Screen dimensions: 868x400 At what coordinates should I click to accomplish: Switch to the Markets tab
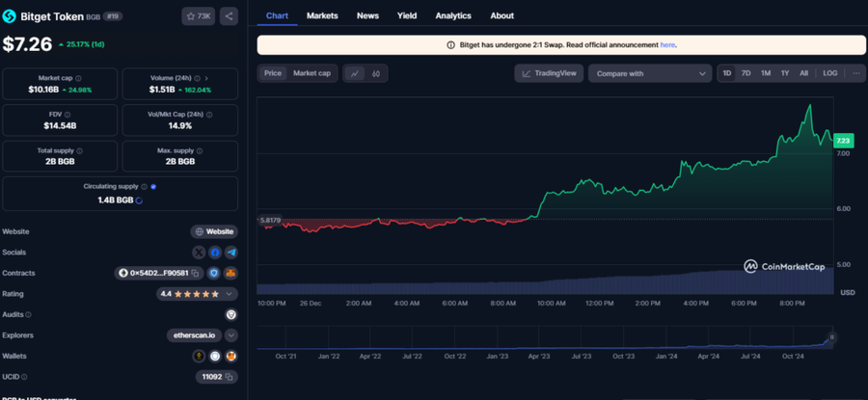pyautogui.click(x=322, y=15)
